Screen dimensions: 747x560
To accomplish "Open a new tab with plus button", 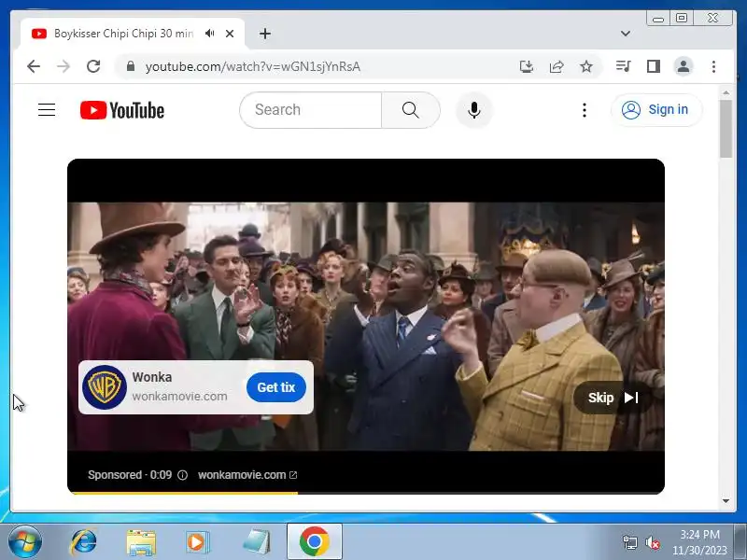I will (265, 34).
